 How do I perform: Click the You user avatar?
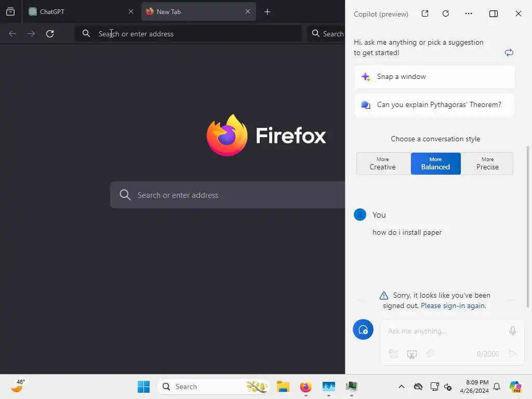point(360,215)
